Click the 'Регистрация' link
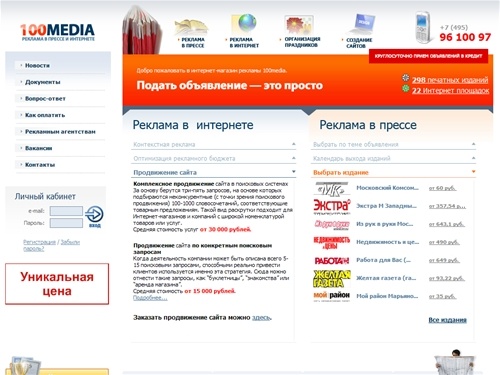Screen dimensions: 500x375 tap(39, 242)
